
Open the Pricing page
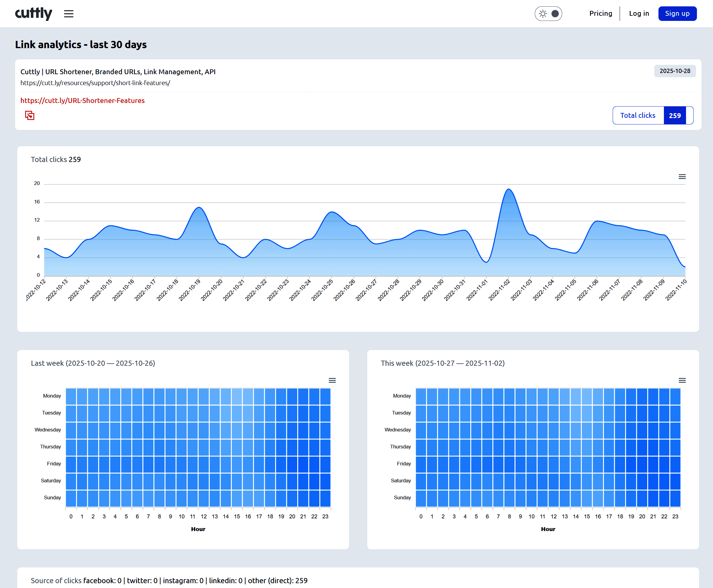click(601, 14)
